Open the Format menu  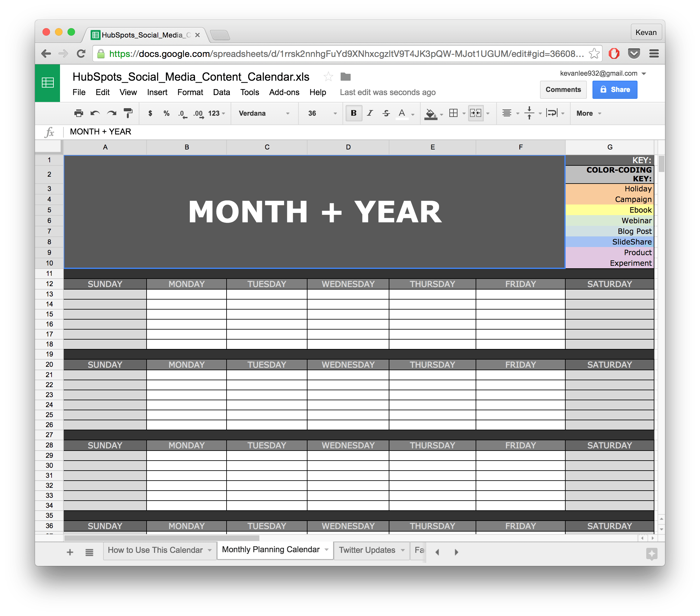pyautogui.click(x=189, y=92)
